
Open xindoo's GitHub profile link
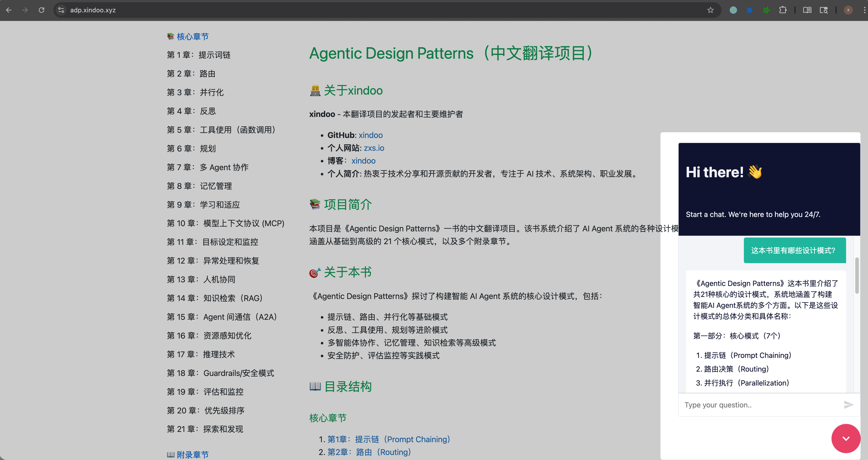370,135
